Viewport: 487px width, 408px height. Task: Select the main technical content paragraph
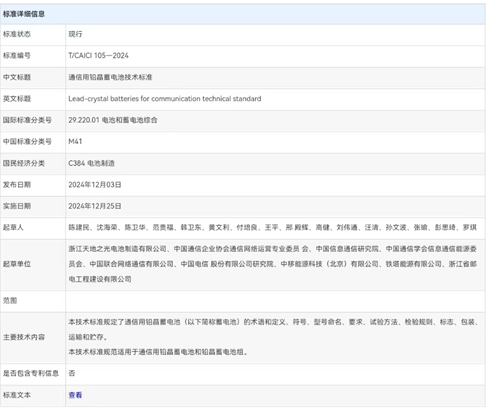tap(274, 337)
